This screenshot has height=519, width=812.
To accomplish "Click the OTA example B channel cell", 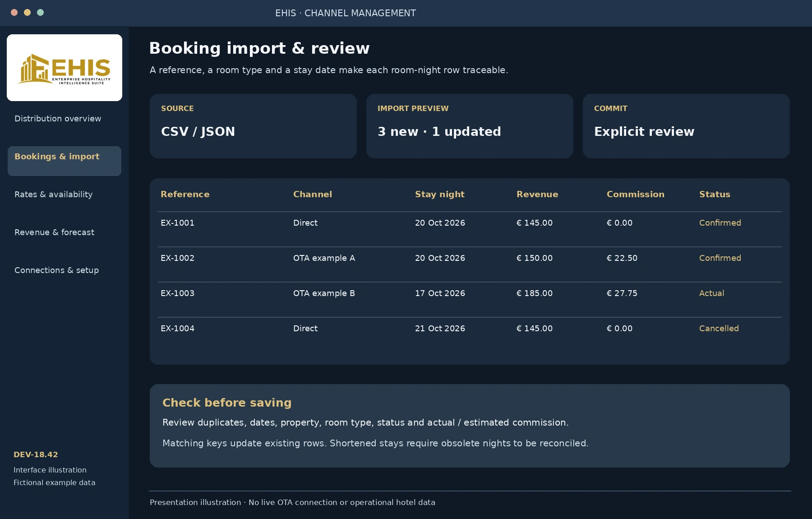I will click(324, 293).
